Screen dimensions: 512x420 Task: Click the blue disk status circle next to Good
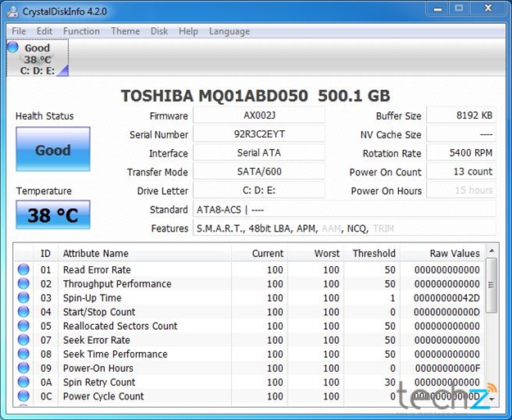13,47
